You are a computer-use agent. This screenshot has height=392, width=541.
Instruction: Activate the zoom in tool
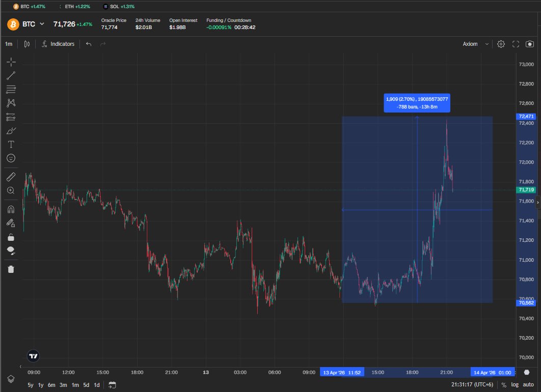11,191
